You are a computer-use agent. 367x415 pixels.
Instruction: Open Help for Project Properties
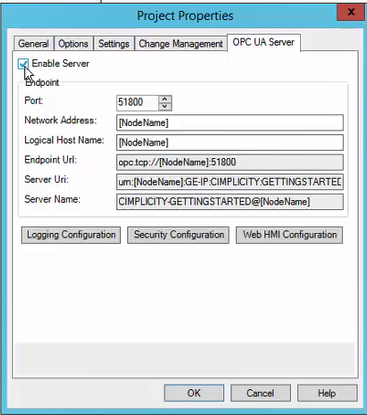pyautogui.click(x=327, y=393)
